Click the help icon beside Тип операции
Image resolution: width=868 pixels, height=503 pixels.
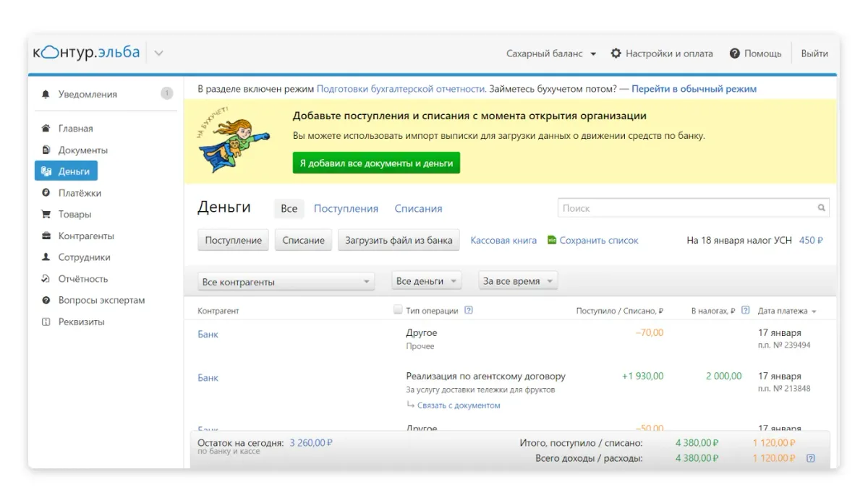469,311
